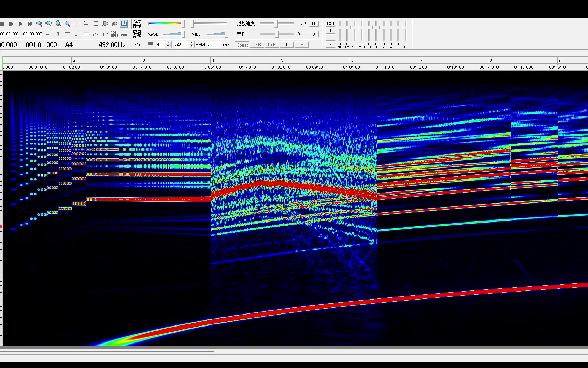Click the loop/repeat arrows icon

pos(96,24)
